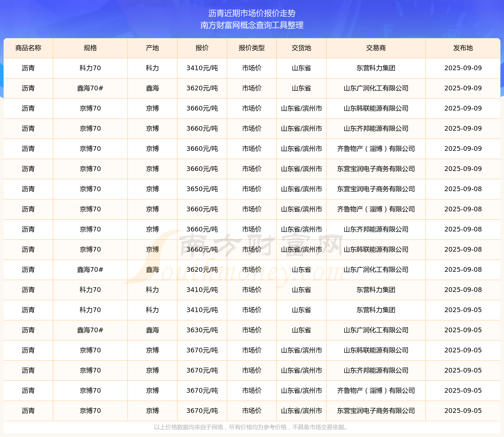Click 东营科力集团 in the 2025-09-08 row

(x=376, y=290)
